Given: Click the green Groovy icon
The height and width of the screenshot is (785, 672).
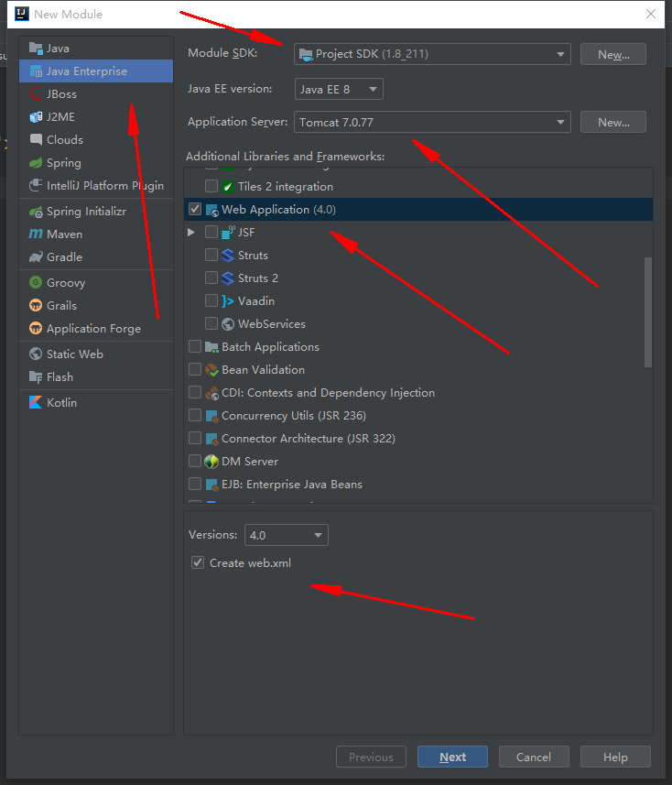Looking at the screenshot, I should (36, 282).
